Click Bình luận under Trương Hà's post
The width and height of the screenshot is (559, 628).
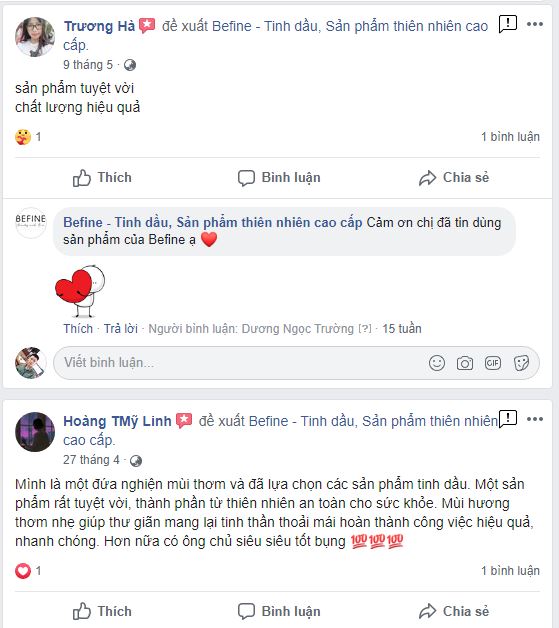pyautogui.click(x=279, y=178)
